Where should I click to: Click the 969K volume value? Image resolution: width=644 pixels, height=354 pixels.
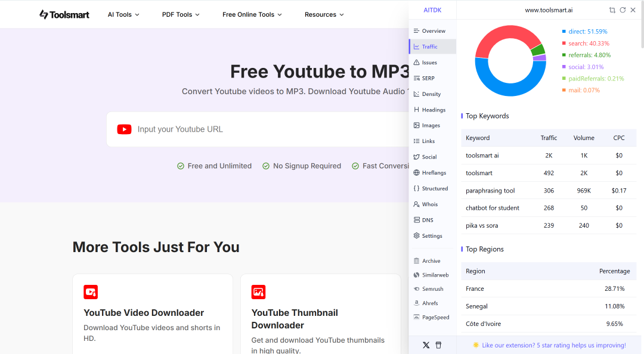(x=584, y=191)
